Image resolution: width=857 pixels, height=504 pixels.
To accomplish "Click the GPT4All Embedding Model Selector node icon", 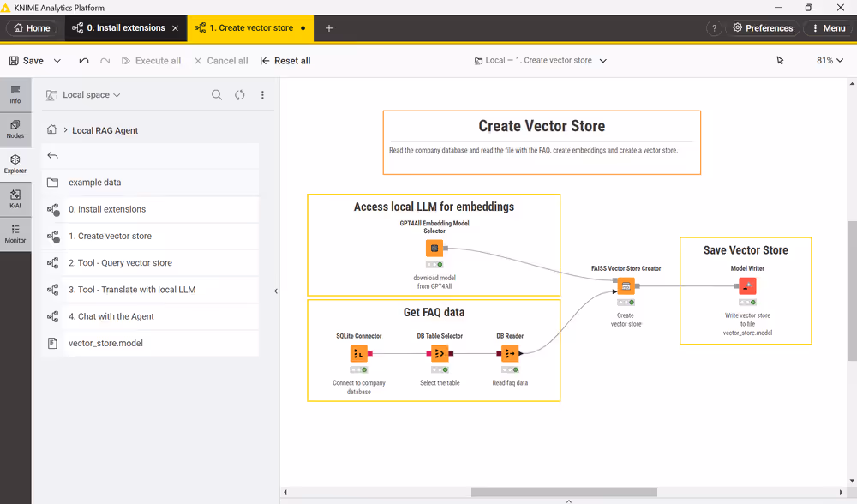I will [x=434, y=249].
